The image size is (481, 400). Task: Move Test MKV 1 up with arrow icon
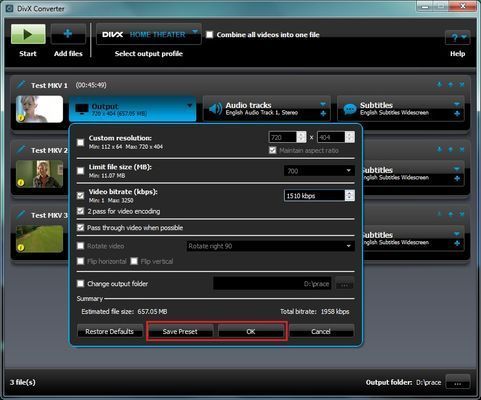(450, 85)
